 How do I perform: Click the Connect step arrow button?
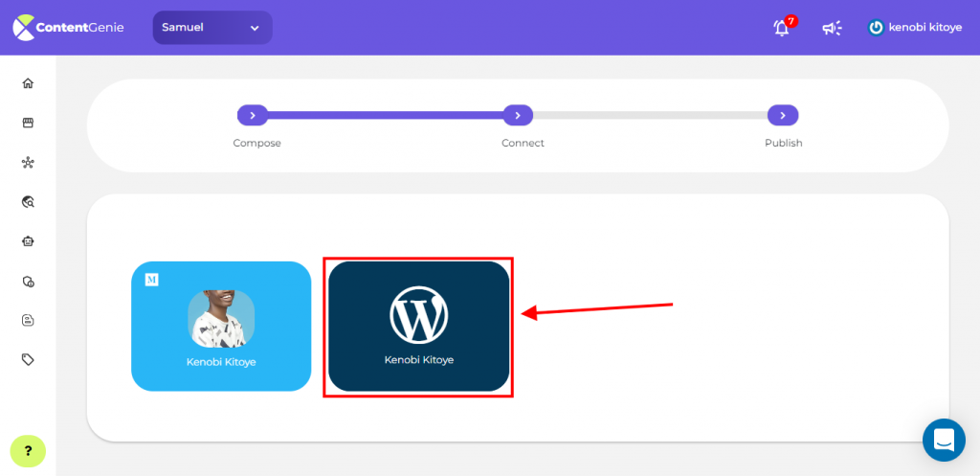tap(518, 115)
